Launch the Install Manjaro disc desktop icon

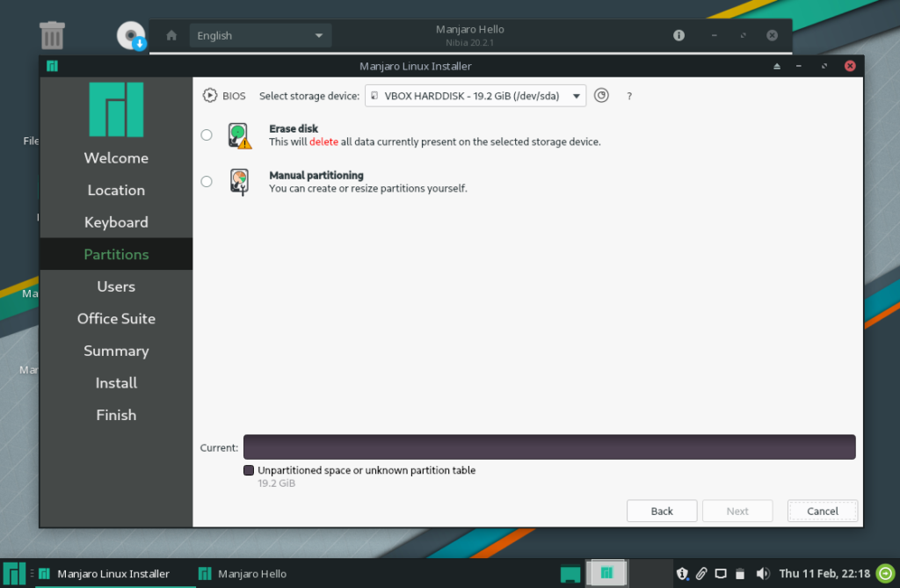(132, 36)
